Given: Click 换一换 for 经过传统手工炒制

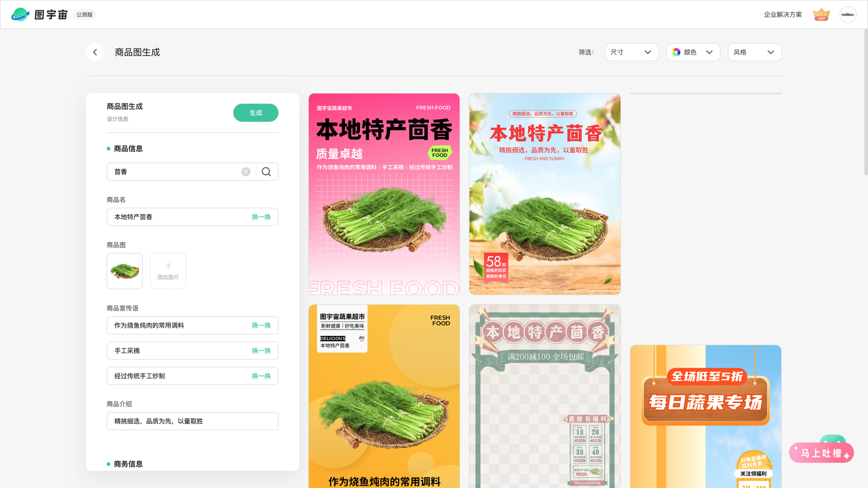Looking at the screenshot, I should pyautogui.click(x=261, y=376).
